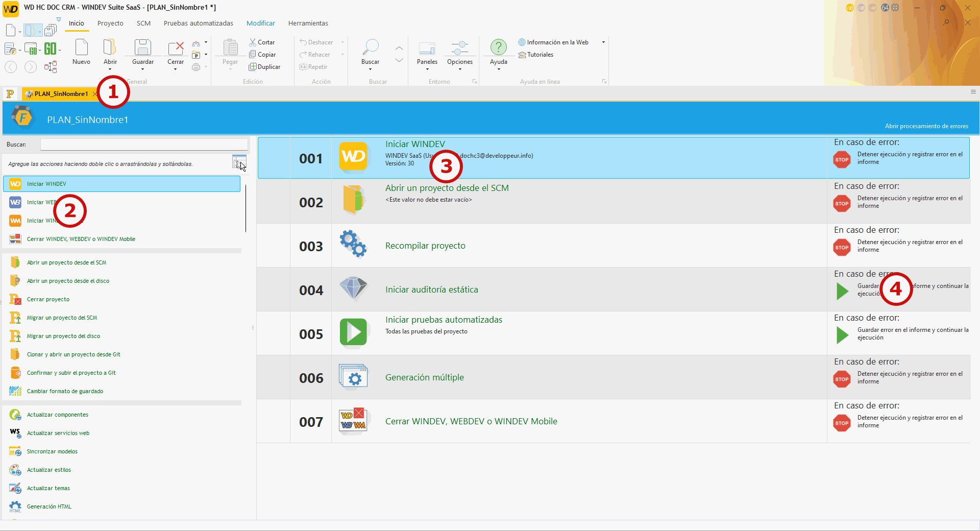
Task: Select Generación HTML action
Action: [121, 506]
